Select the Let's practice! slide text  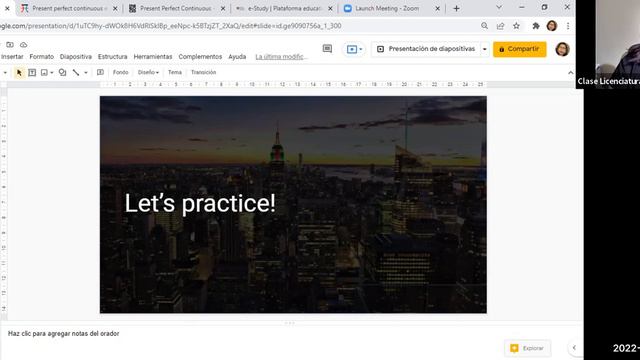(x=200, y=203)
